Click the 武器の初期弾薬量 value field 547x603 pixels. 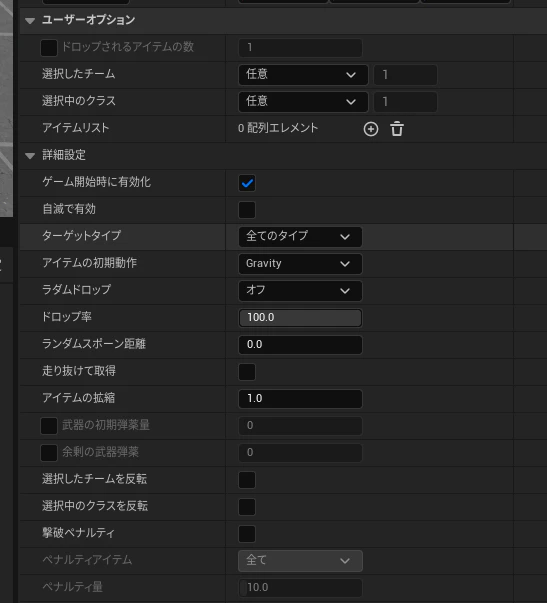300,426
